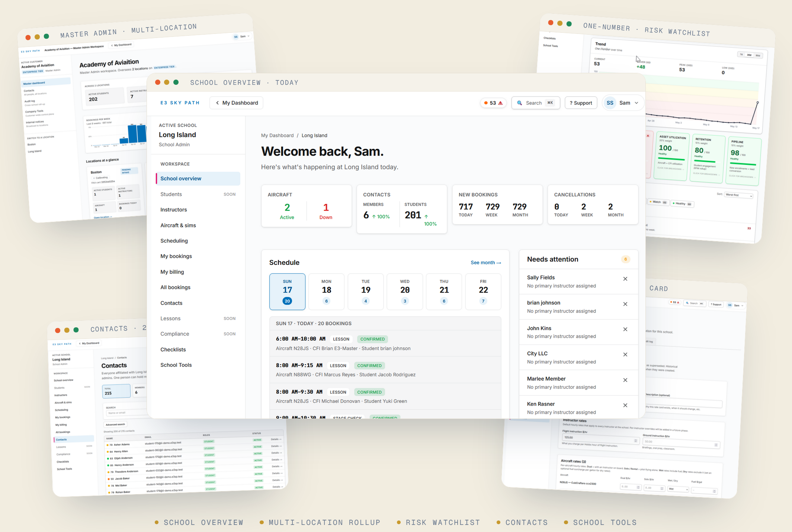Click the 2 Active aircraft stat
This screenshot has width=792, height=532.
[287, 211]
